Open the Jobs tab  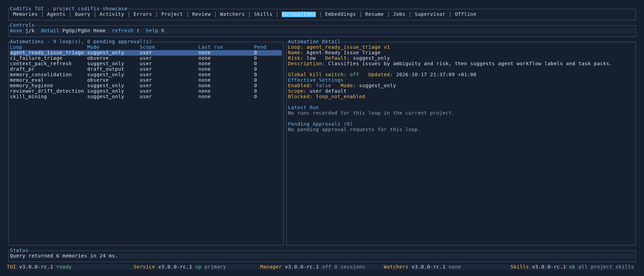click(399, 14)
